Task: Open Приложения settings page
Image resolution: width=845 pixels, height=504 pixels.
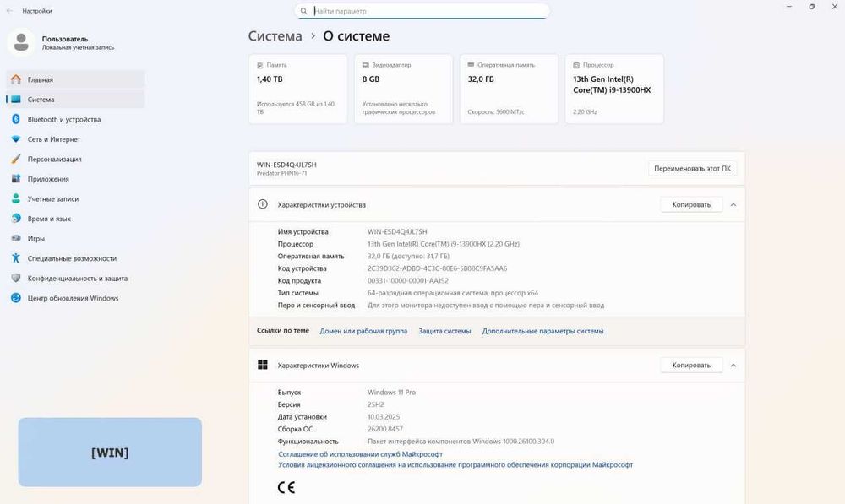Action: (75, 179)
